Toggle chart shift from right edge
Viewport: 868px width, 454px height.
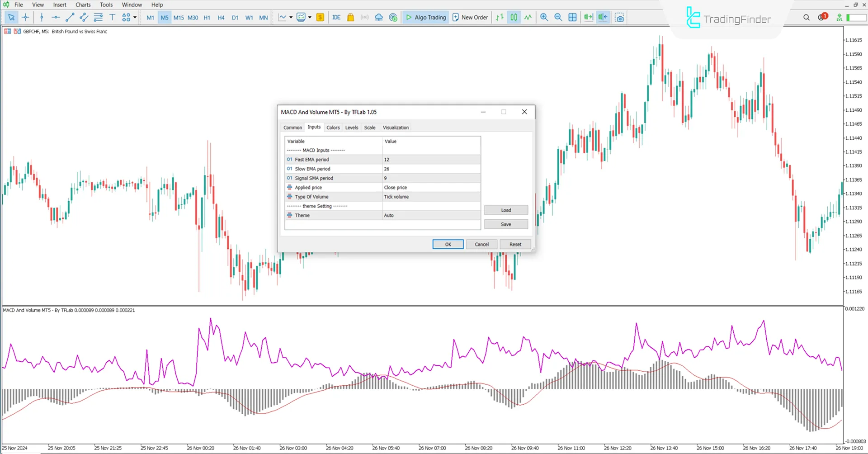pos(603,17)
